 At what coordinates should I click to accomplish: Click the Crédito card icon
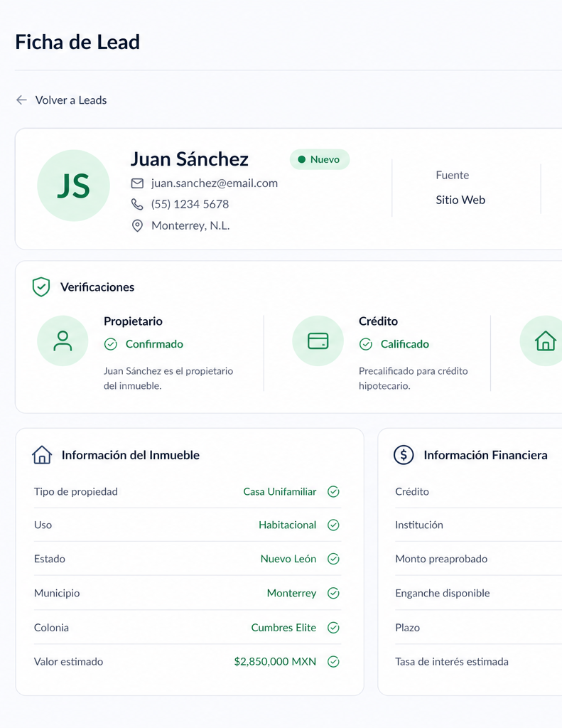(x=318, y=341)
